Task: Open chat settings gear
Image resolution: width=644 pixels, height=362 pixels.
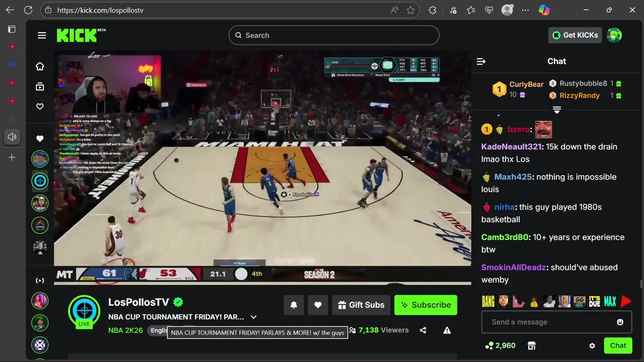Action: pos(592,345)
